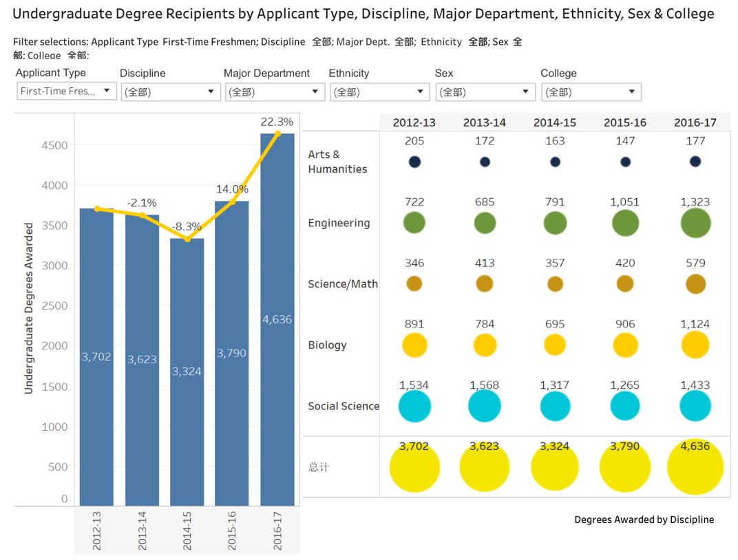Viewport: 738px width, 560px height.
Task: Click Science/Math 2015-16 circle (420)
Action: pyautogui.click(x=625, y=284)
